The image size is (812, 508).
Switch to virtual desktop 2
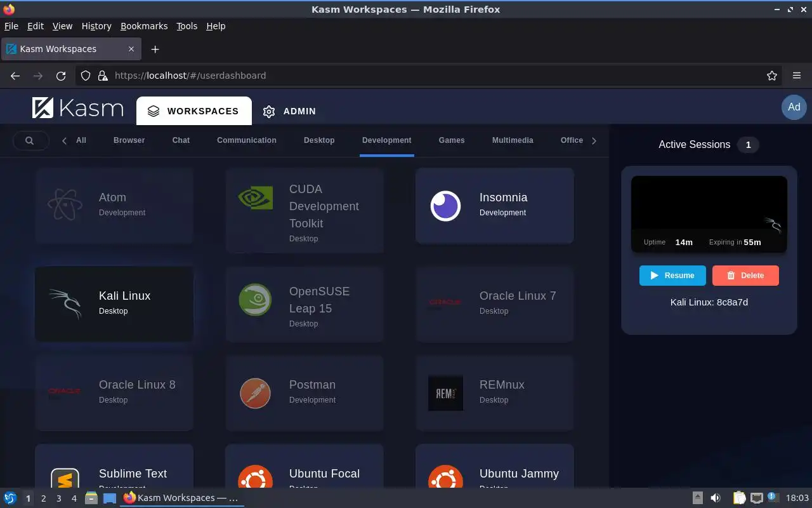(43, 498)
